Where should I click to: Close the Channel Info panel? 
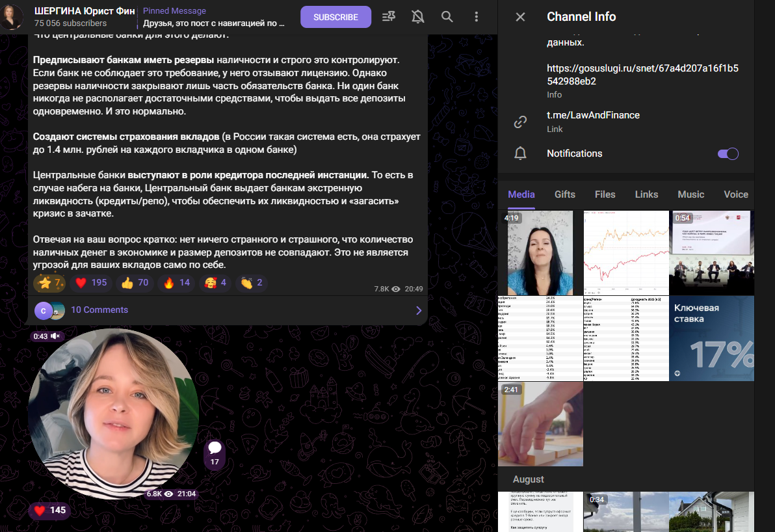[x=520, y=17]
